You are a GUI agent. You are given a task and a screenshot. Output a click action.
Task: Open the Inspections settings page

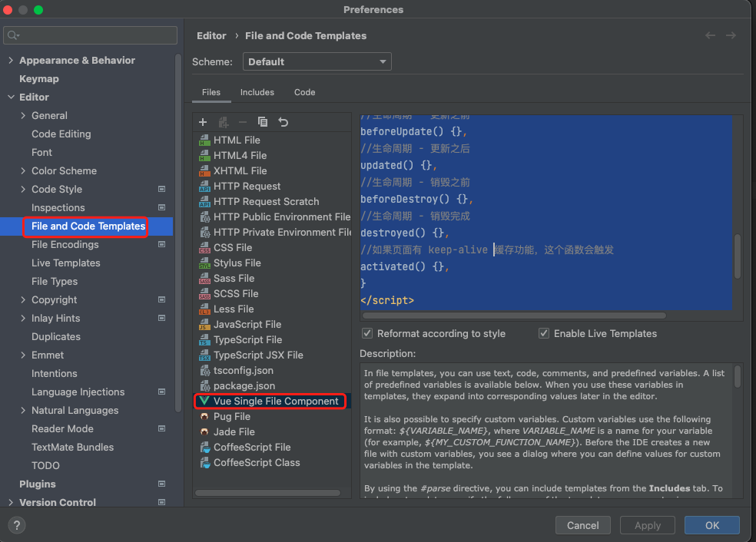click(58, 207)
